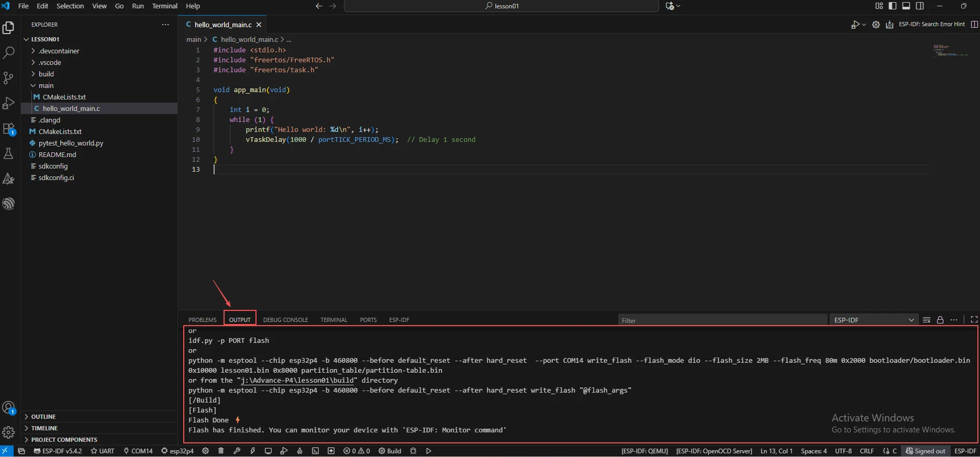
Task: Click the build, flash and monitor flame icon
Action: (300, 451)
